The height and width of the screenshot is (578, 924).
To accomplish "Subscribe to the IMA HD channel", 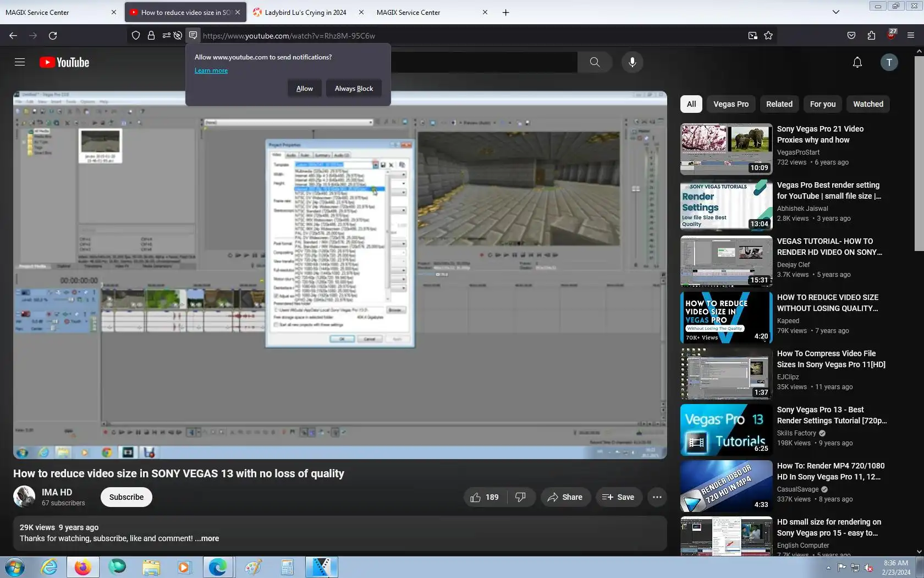I will (127, 497).
